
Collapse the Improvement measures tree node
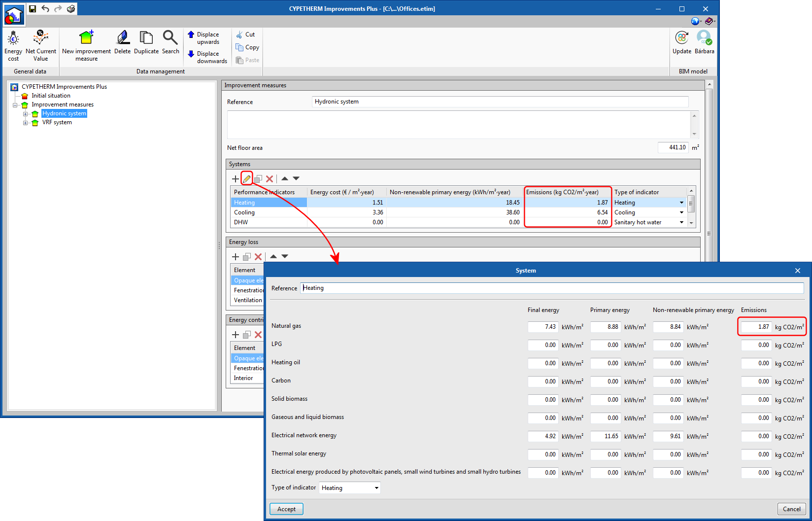[15, 105]
